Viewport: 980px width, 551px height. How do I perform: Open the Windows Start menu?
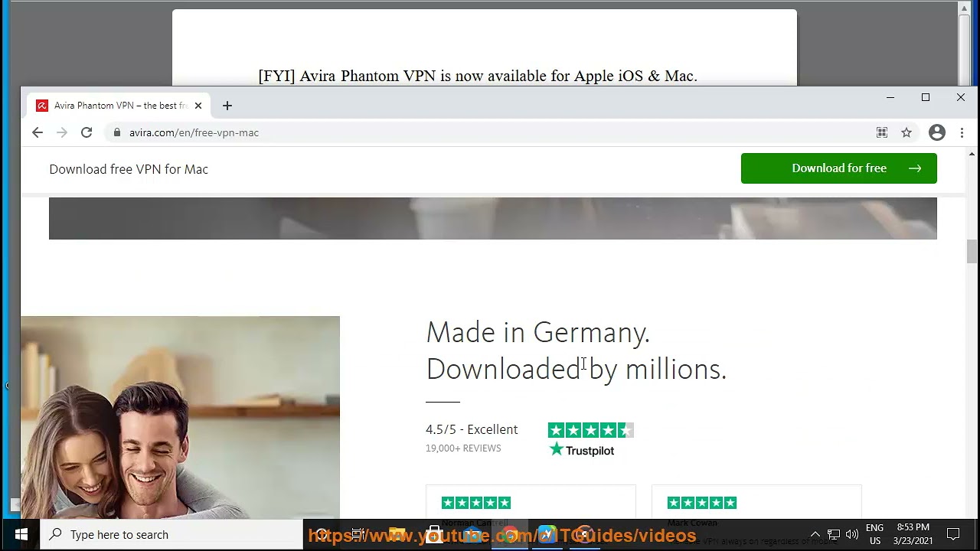pos(21,534)
